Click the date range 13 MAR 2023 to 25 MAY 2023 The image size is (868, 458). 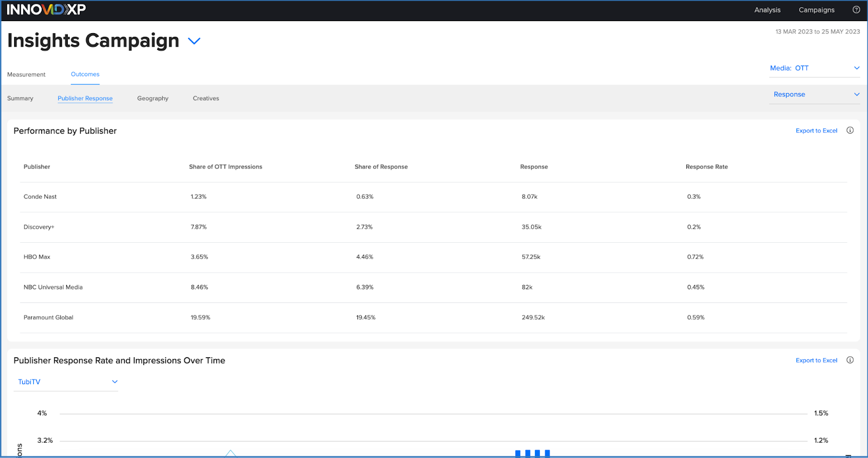point(818,31)
